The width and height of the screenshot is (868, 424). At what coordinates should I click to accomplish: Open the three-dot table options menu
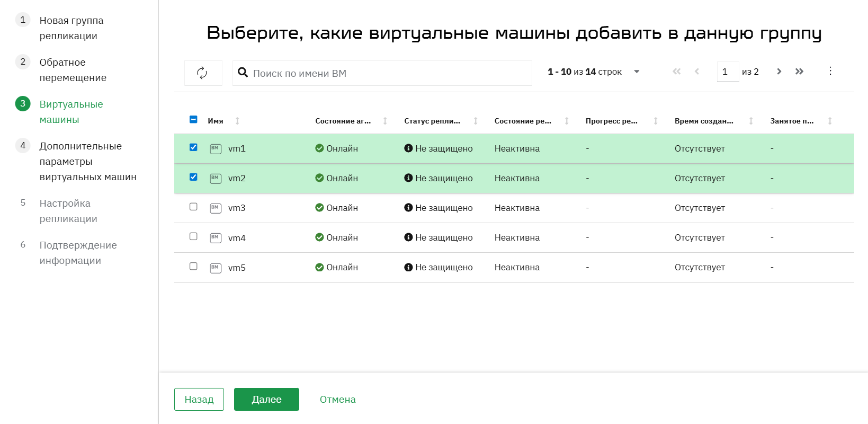pyautogui.click(x=830, y=71)
